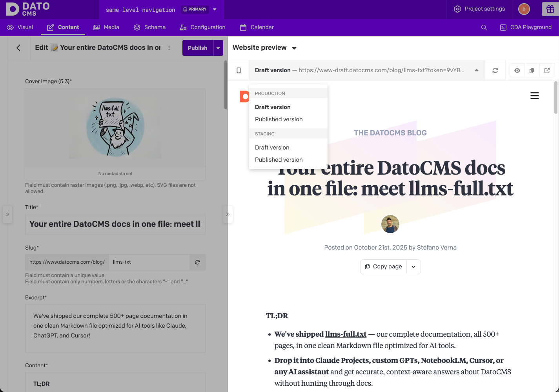The image size is (559, 392).
Task: Copy the preview URL with the copy icon
Action: click(x=532, y=70)
